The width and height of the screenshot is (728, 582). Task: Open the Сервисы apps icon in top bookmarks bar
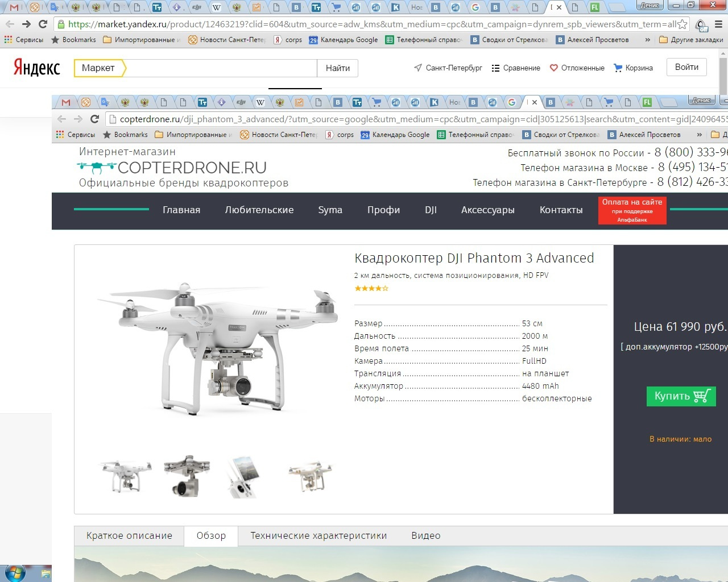click(x=23, y=40)
